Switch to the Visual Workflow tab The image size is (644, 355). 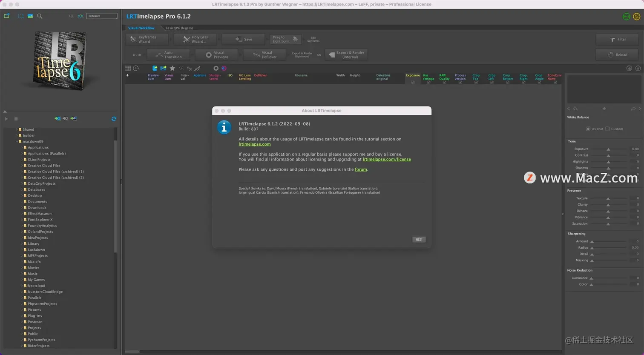pyautogui.click(x=141, y=28)
